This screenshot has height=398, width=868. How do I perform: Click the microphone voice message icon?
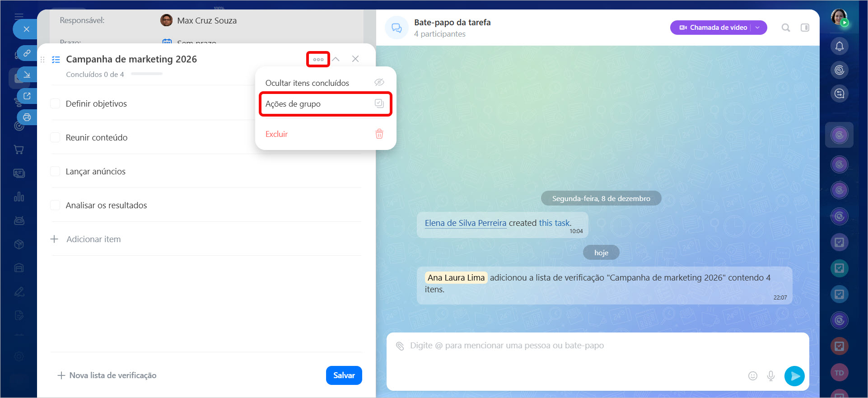click(771, 376)
